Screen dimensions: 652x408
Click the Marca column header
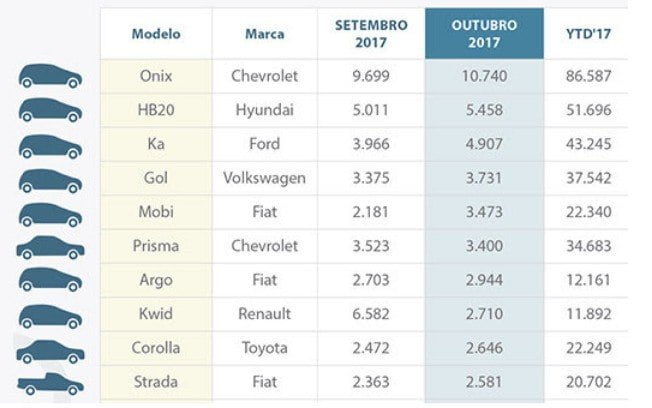264,34
